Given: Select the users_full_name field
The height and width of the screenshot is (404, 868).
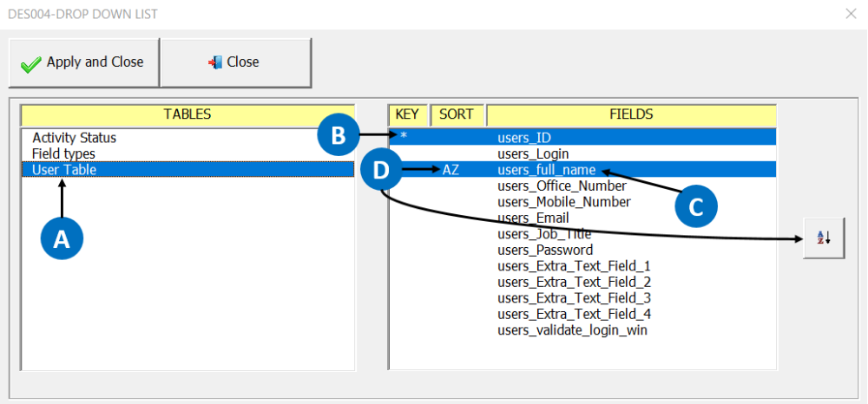Looking at the screenshot, I should tap(582, 170).
